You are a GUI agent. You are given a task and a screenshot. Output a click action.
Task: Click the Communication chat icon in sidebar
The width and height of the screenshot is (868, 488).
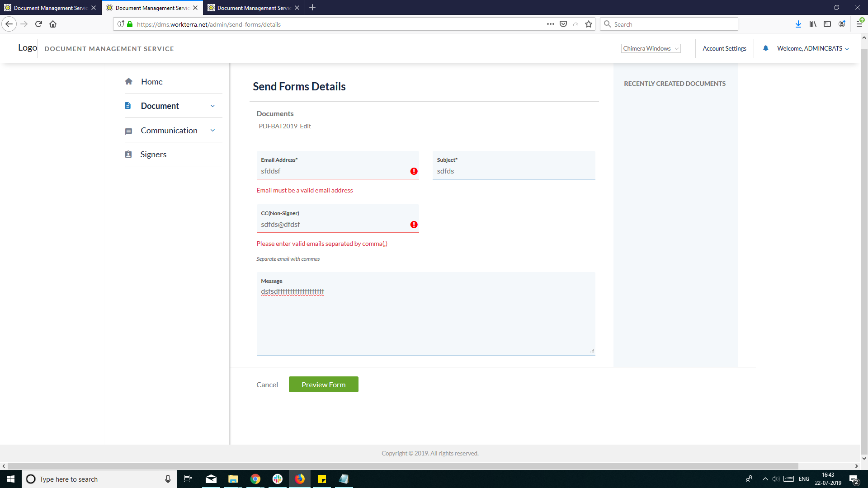[x=128, y=131]
